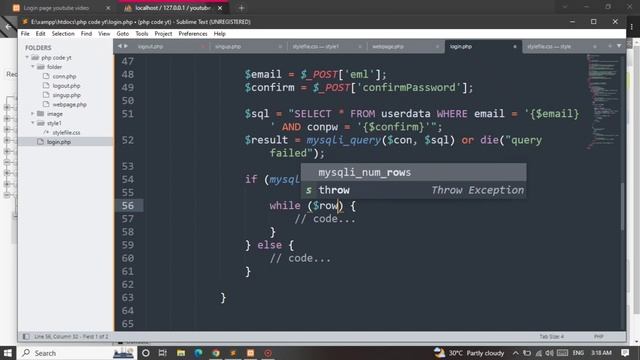Open logout.php in sidebar
Image resolution: width=640 pixels, height=360 pixels.
click(x=66, y=86)
